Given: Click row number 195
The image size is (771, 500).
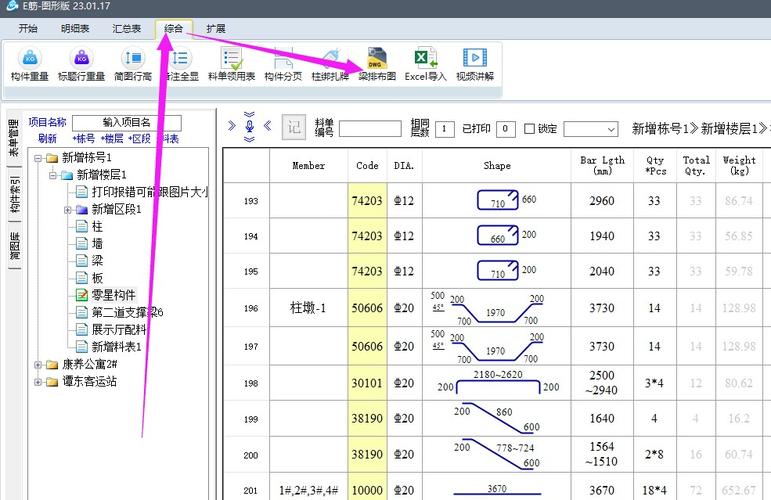Looking at the screenshot, I should [251, 271].
